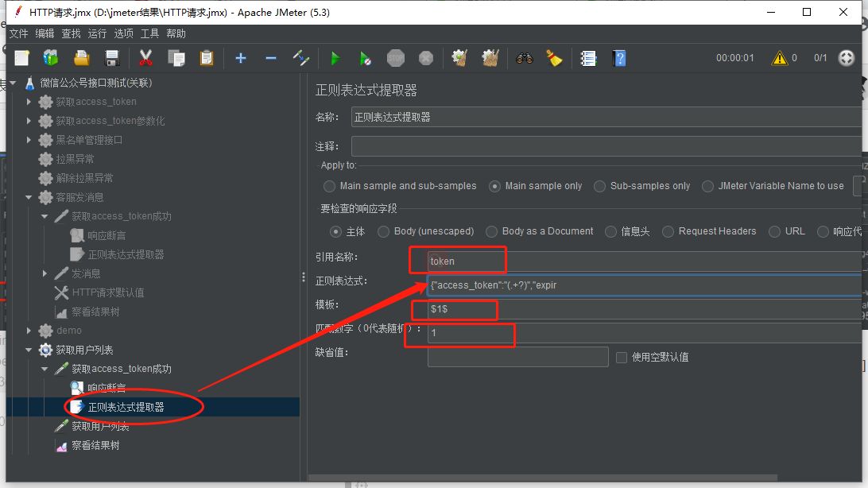The image size is (868, 488).
Task: Select the URL radio button
Action: point(774,231)
